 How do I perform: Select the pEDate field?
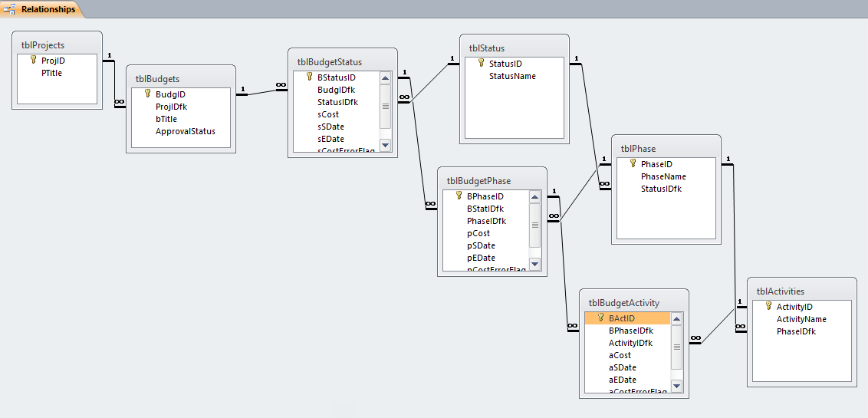click(x=481, y=258)
